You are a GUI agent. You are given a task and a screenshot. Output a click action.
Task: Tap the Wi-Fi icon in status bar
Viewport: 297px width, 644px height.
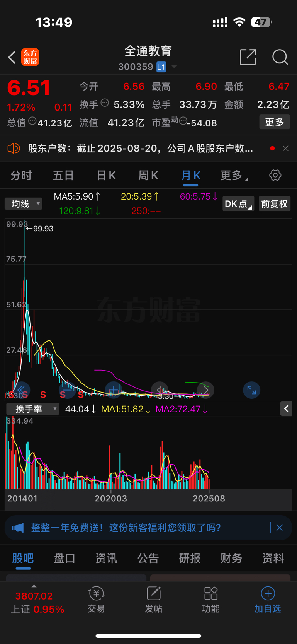239,22
